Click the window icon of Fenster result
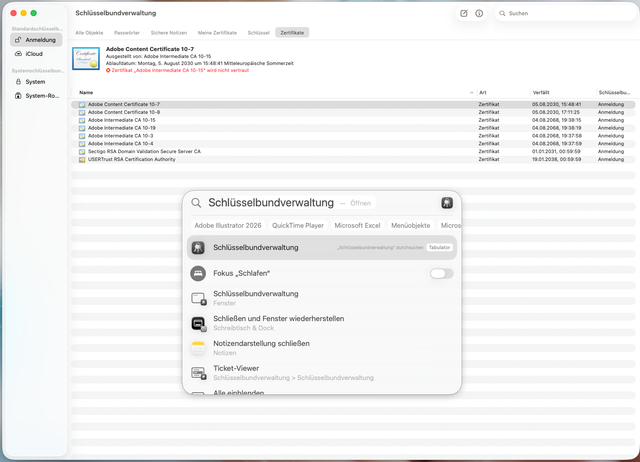 coord(199,299)
